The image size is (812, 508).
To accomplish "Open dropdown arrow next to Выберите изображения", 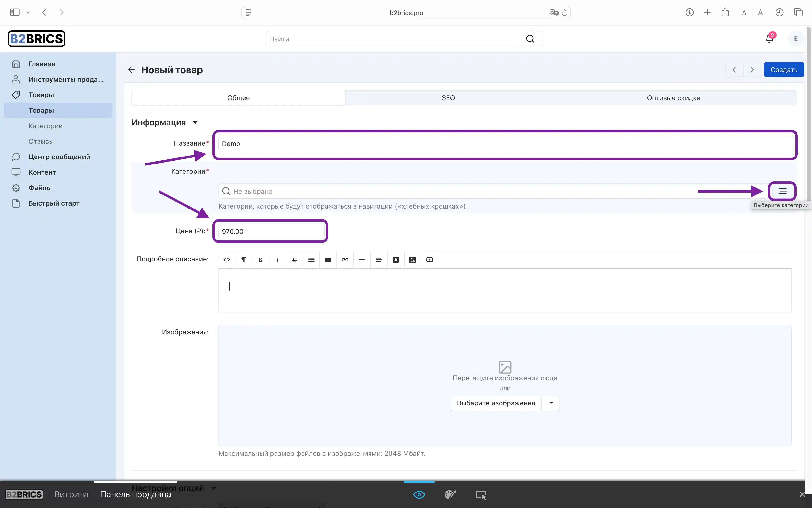I will coord(551,403).
